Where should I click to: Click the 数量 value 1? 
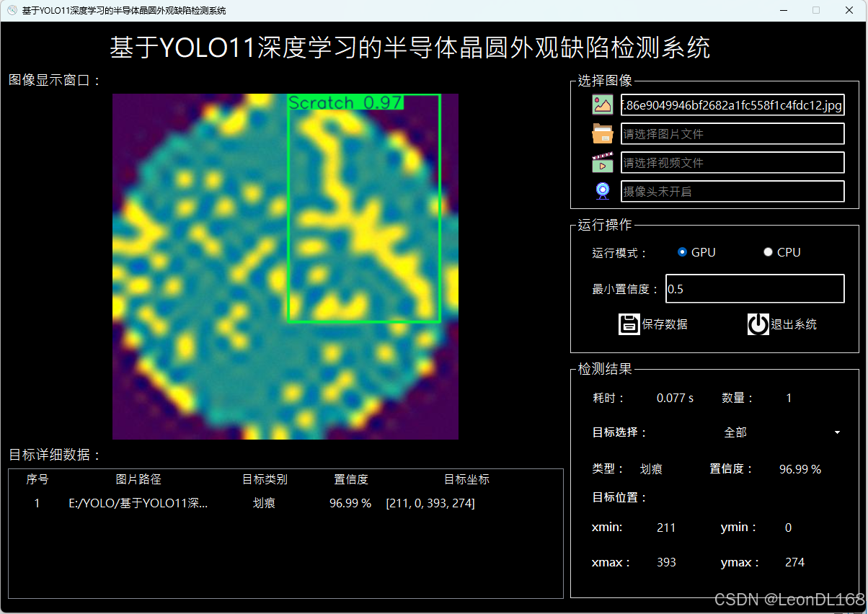pyautogui.click(x=789, y=398)
